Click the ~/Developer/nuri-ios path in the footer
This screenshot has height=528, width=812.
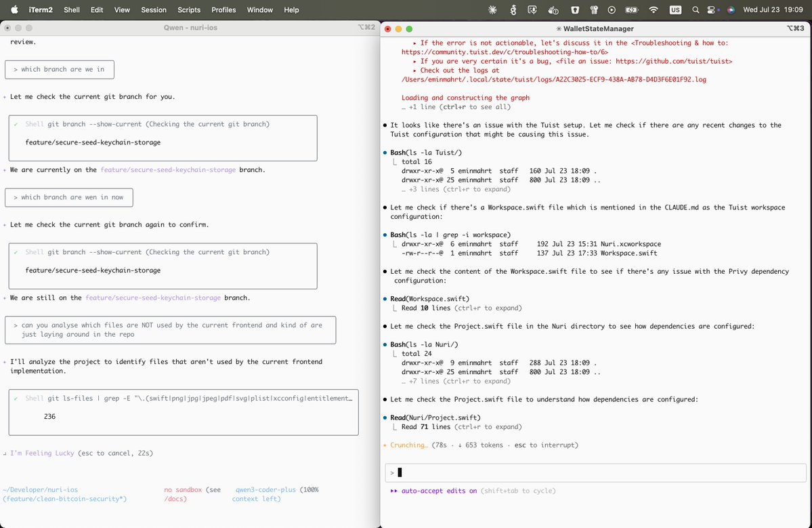[41, 489]
